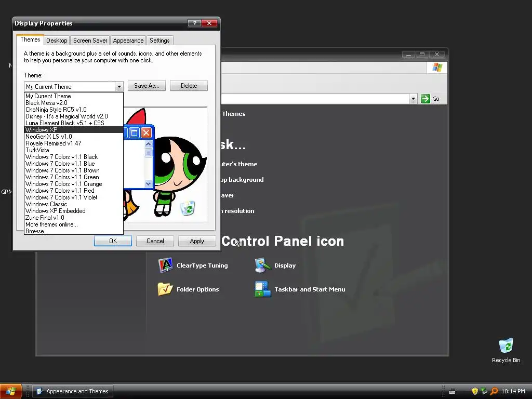
Task: Select Royale Remixed v1.47 theme
Action: (74, 143)
